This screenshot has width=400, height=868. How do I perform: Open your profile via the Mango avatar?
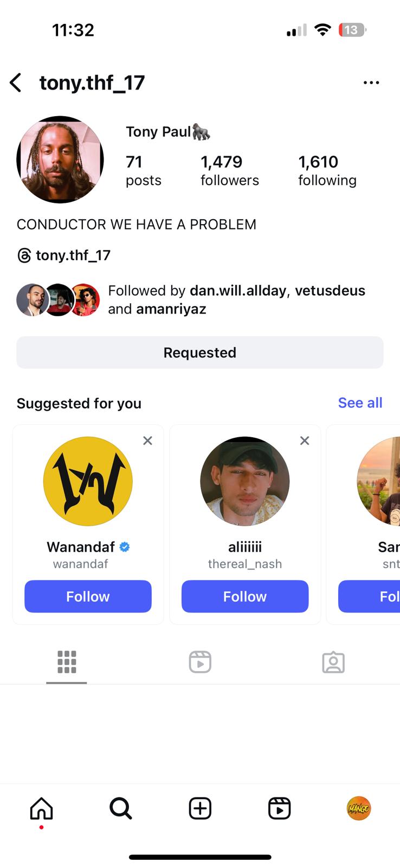358,808
